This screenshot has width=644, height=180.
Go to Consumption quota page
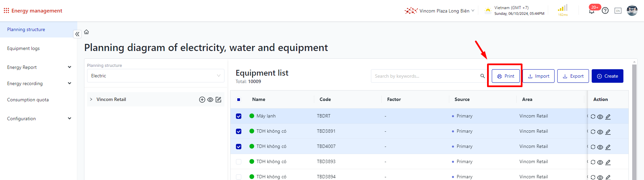[x=28, y=100]
